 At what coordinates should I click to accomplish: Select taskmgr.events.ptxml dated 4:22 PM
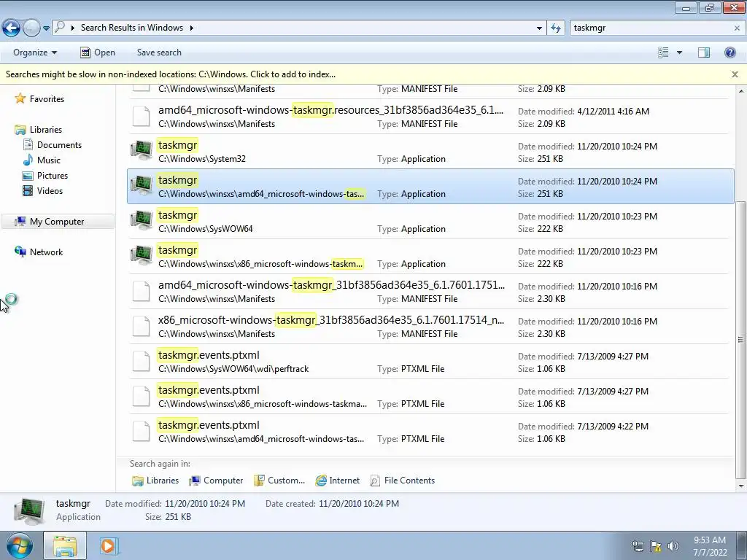pos(430,432)
